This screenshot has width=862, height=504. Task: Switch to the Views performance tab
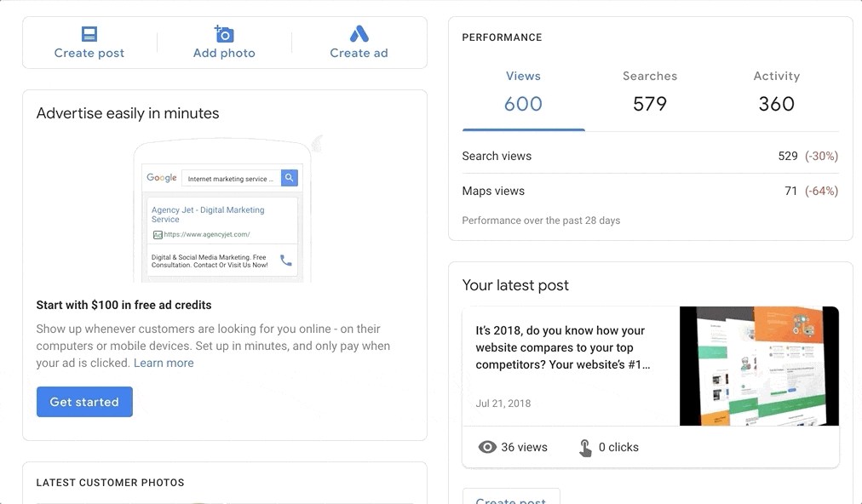click(x=523, y=94)
